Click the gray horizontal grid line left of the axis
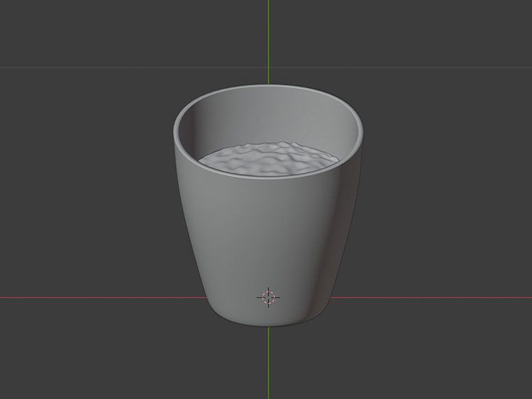532x399 pixels. (106, 68)
